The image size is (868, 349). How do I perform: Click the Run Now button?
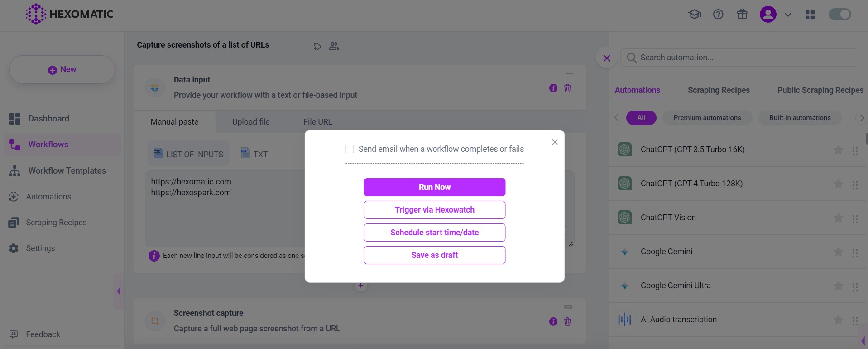pos(434,187)
